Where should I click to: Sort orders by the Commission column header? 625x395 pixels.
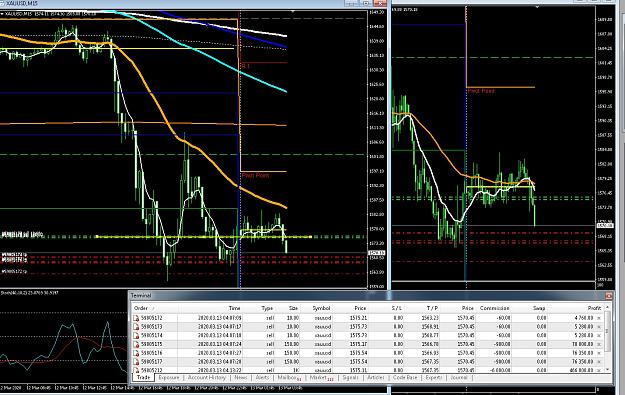pyautogui.click(x=494, y=308)
